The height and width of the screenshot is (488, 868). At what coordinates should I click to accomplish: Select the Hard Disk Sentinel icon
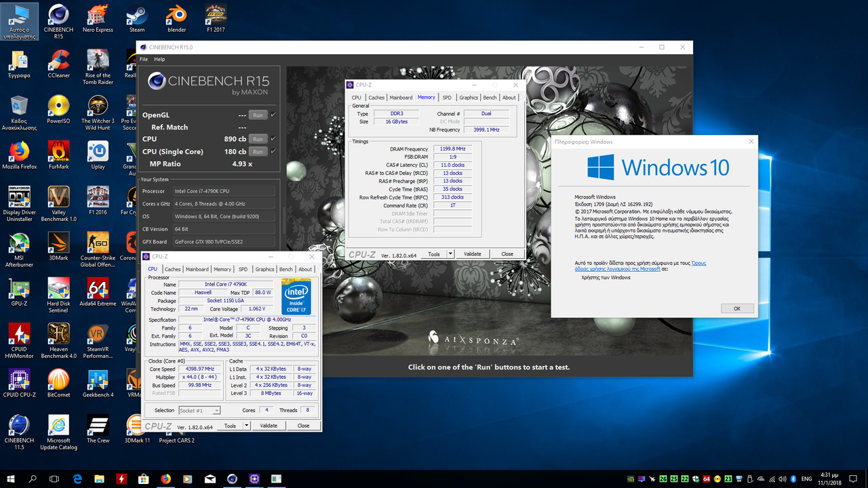(x=58, y=295)
